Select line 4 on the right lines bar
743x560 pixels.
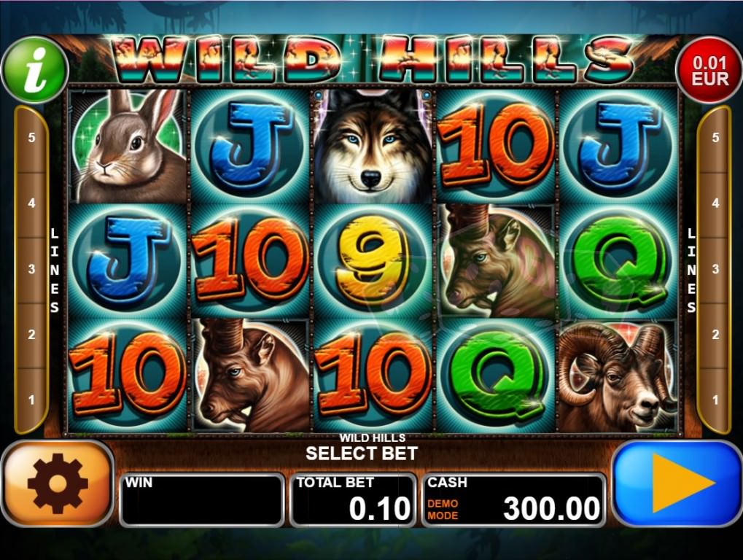(x=715, y=203)
